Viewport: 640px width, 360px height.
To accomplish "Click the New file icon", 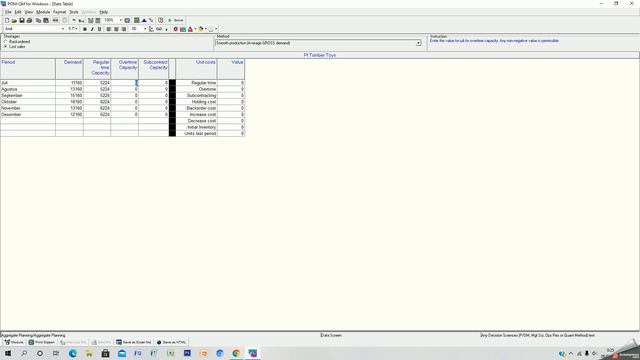I will [x=7, y=20].
